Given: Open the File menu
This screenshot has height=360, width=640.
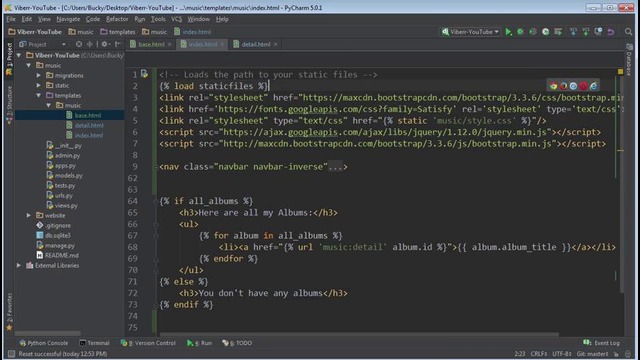Looking at the screenshot, I should click(11, 19).
